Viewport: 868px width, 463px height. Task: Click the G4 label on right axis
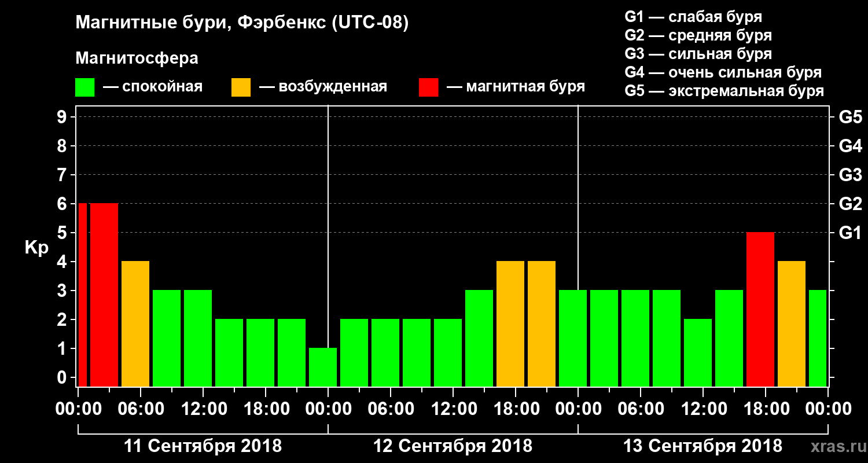pos(850,146)
